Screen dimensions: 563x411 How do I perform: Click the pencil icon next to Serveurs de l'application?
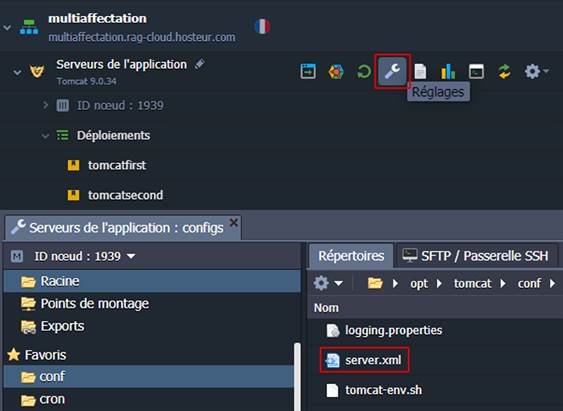point(200,64)
